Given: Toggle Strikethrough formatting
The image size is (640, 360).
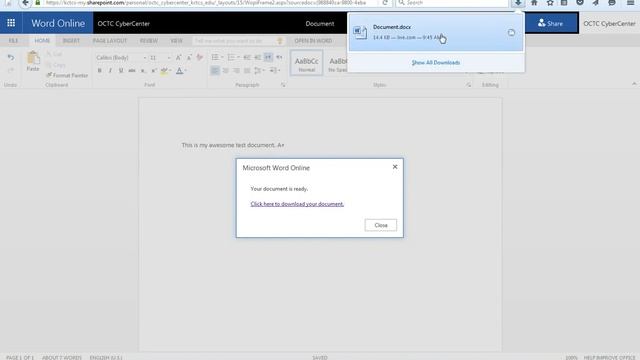Looking at the screenshot, I should click(132, 71).
